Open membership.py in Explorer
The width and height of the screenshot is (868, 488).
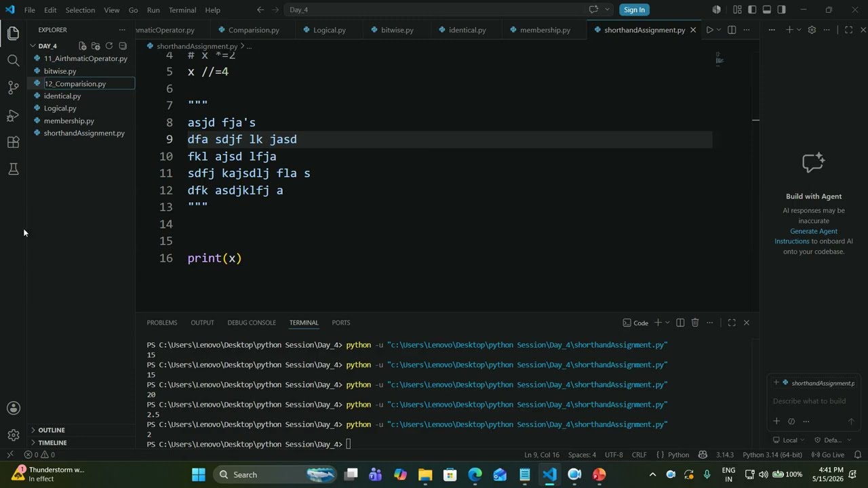point(68,121)
